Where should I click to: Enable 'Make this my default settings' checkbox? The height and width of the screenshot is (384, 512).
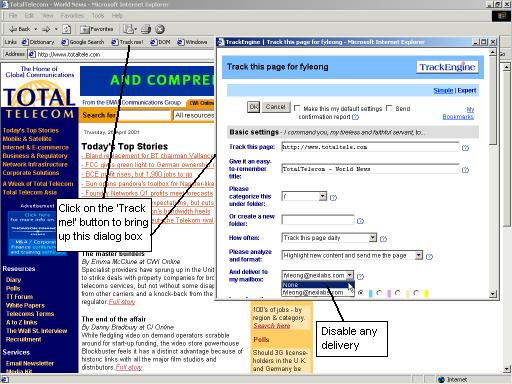[297, 108]
